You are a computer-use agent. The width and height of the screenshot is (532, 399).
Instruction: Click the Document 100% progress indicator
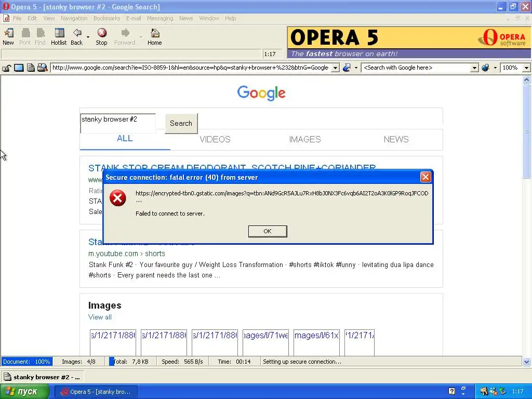pos(27,362)
